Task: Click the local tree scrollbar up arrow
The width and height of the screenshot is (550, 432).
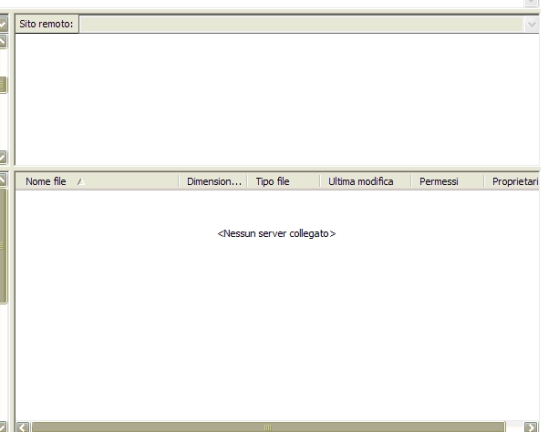Action: 3,41
